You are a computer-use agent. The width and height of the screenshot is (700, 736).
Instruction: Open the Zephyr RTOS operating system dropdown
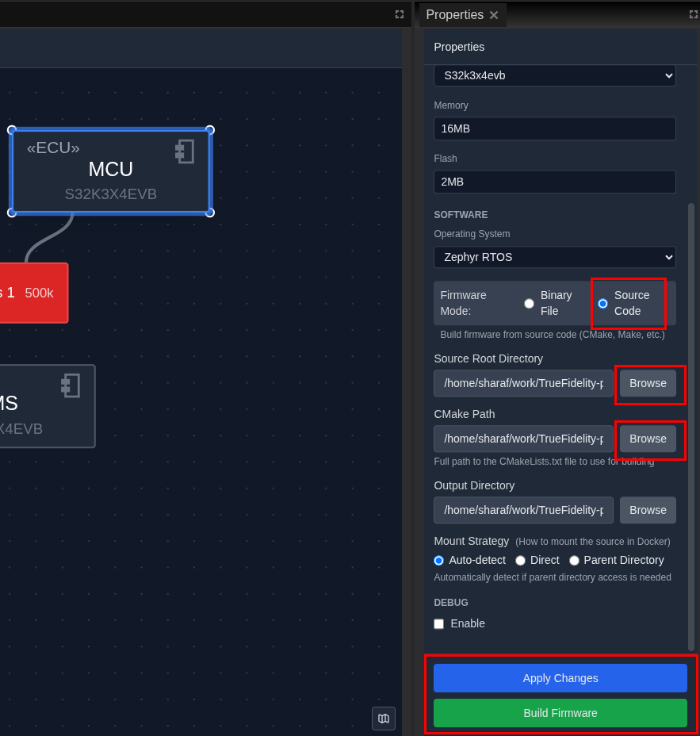click(x=555, y=257)
